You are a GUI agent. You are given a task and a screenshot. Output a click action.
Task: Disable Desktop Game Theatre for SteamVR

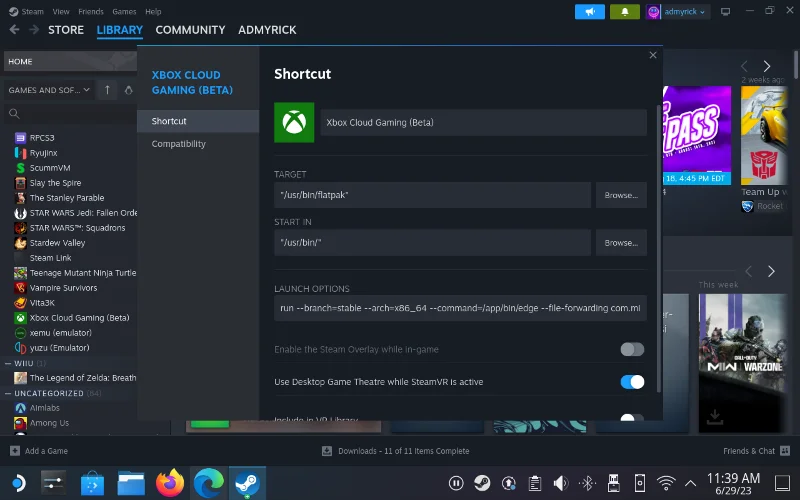point(632,382)
